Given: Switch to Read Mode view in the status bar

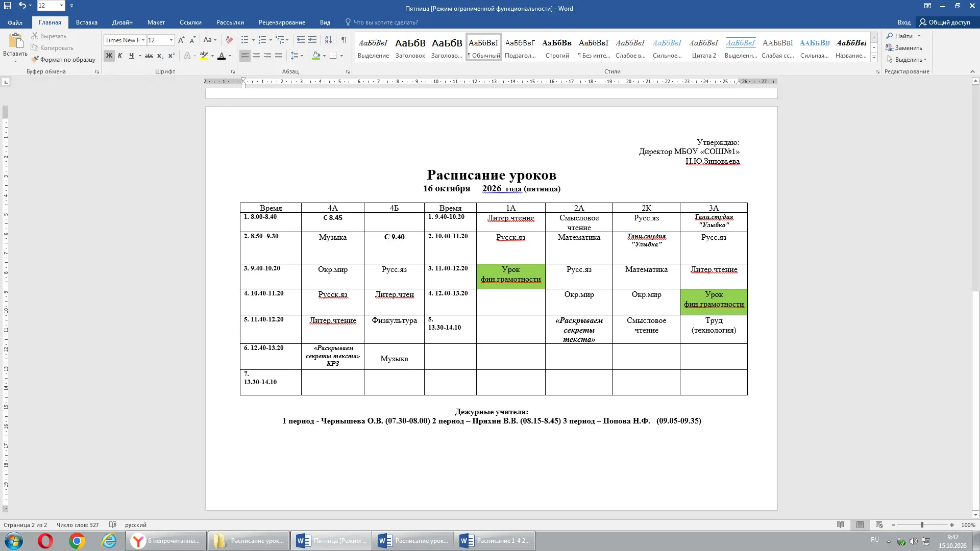Looking at the screenshot, I should point(841,524).
